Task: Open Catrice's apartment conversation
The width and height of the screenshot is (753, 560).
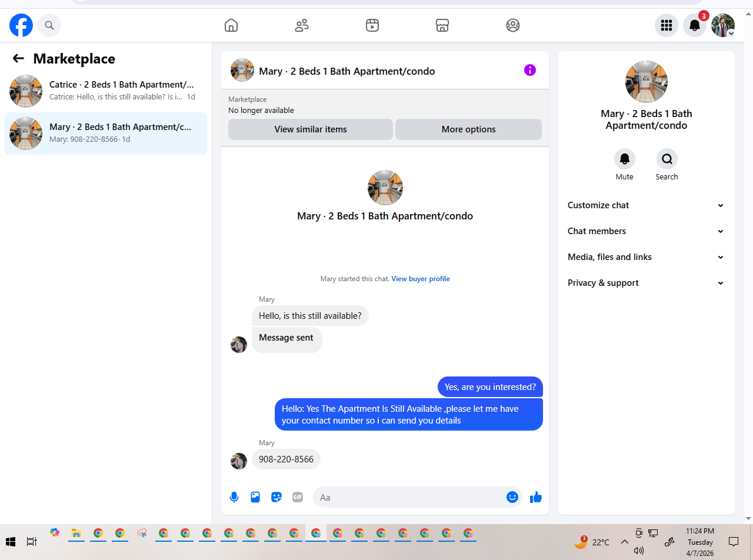Action: (x=106, y=91)
